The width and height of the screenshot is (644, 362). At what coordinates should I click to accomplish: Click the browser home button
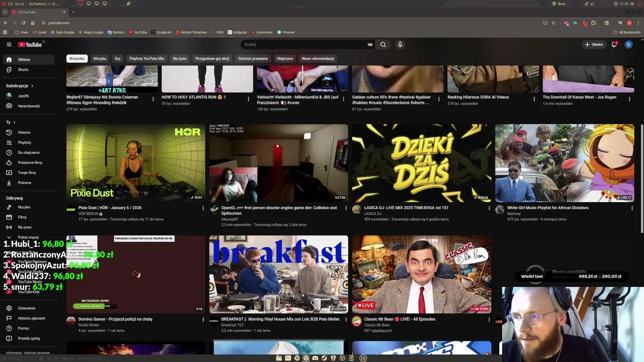(x=33, y=23)
